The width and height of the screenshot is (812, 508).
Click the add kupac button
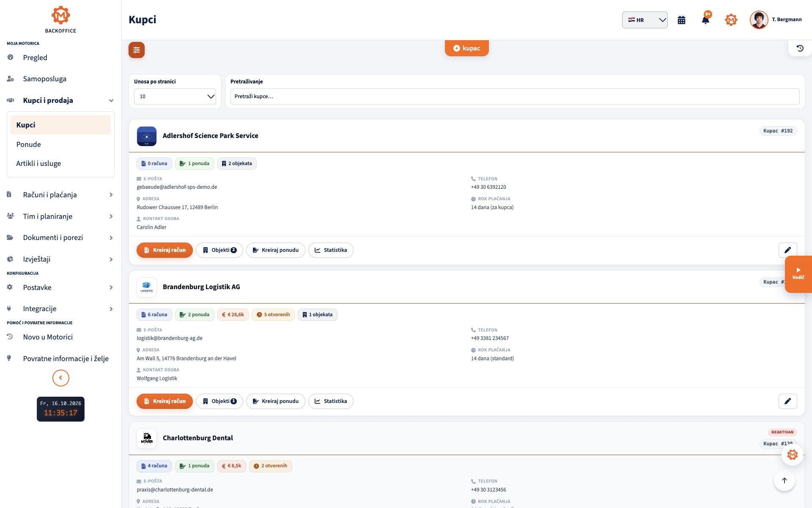[466, 48]
